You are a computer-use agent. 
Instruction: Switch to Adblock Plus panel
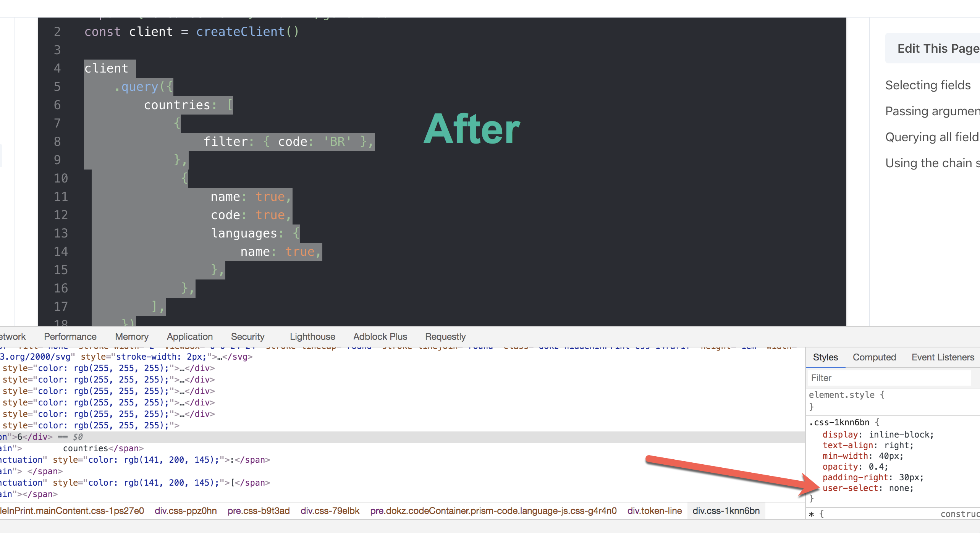[x=380, y=337]
